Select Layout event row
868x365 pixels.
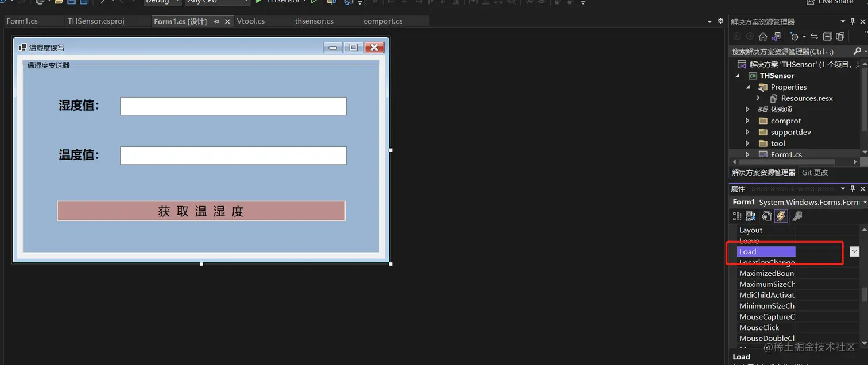[799, 230]
